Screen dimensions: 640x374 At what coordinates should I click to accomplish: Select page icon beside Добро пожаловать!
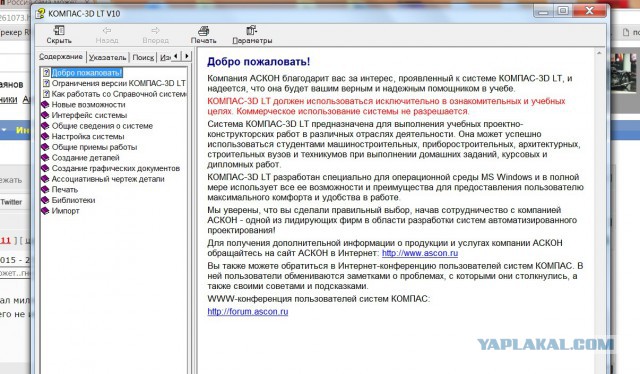coord(46,73)
